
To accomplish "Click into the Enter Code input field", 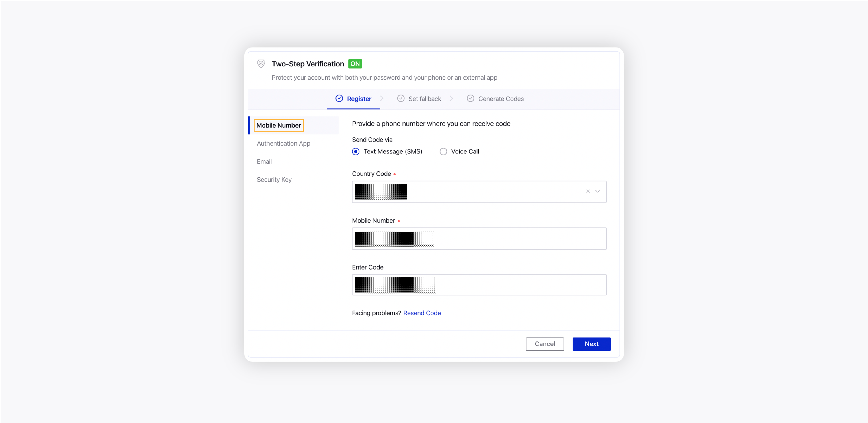I will point(479,285).
